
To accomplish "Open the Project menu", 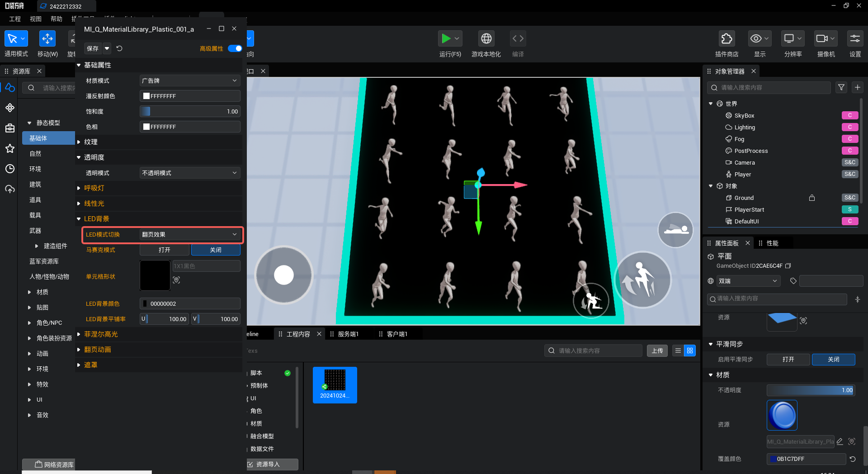I will click(x=15, y=19).
